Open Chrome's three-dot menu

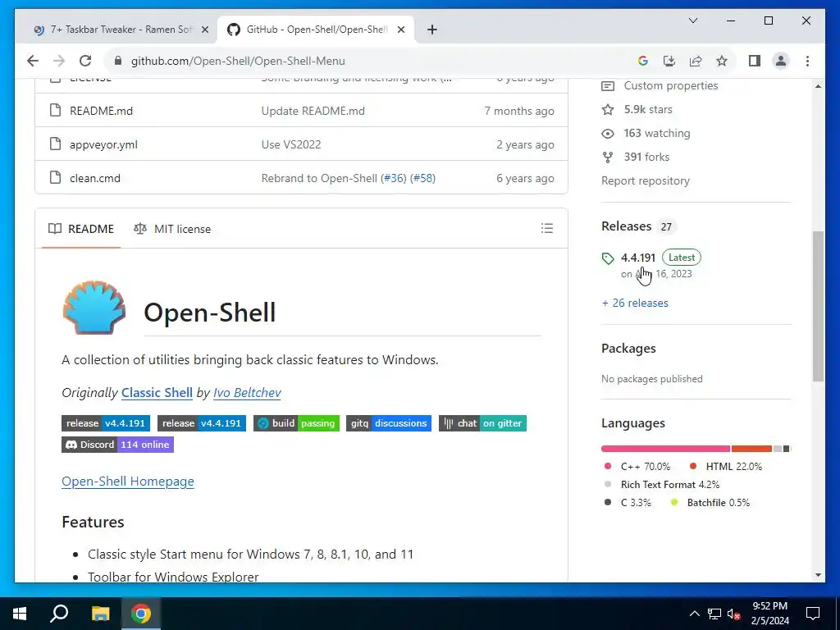[807, 61]
